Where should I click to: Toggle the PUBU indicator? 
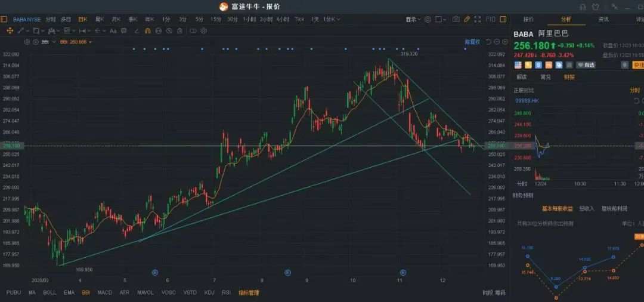[14, 292]
